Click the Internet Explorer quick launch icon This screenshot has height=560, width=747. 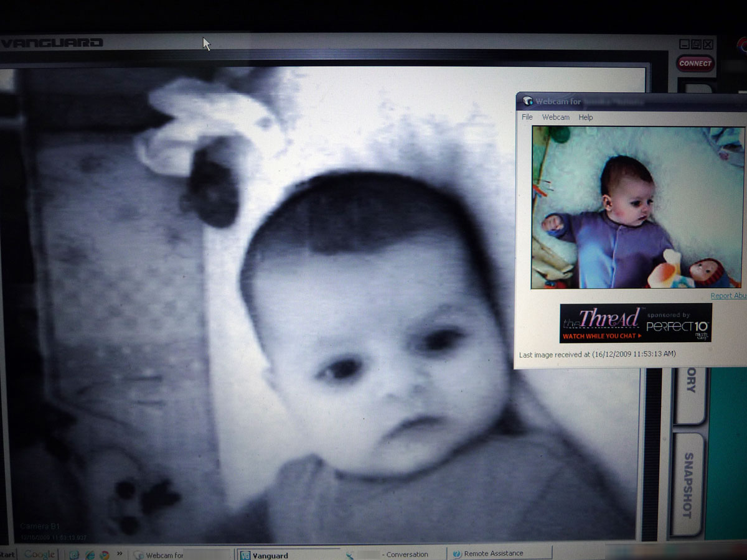click(89, 554)
